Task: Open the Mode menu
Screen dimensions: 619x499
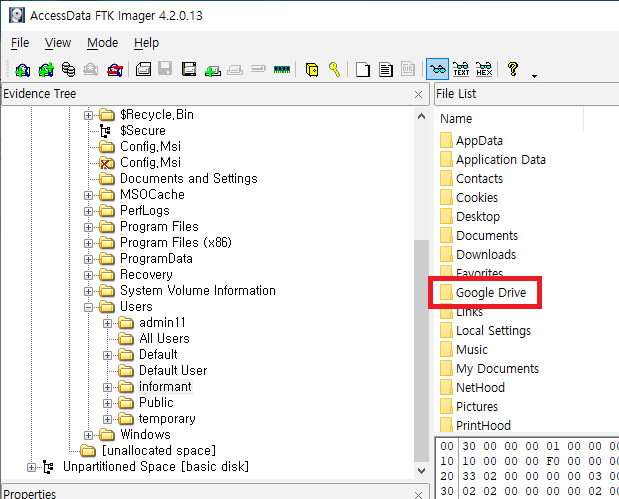Action: coord(103,43)
